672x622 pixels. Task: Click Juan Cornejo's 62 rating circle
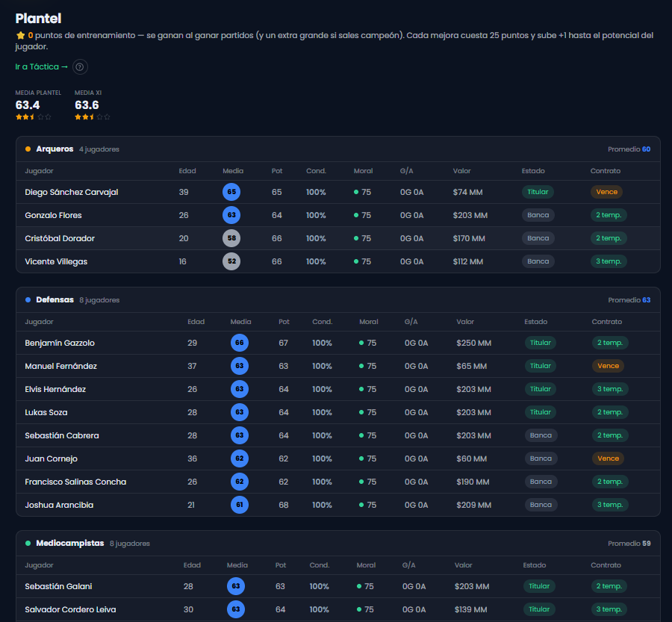[240, 458]
